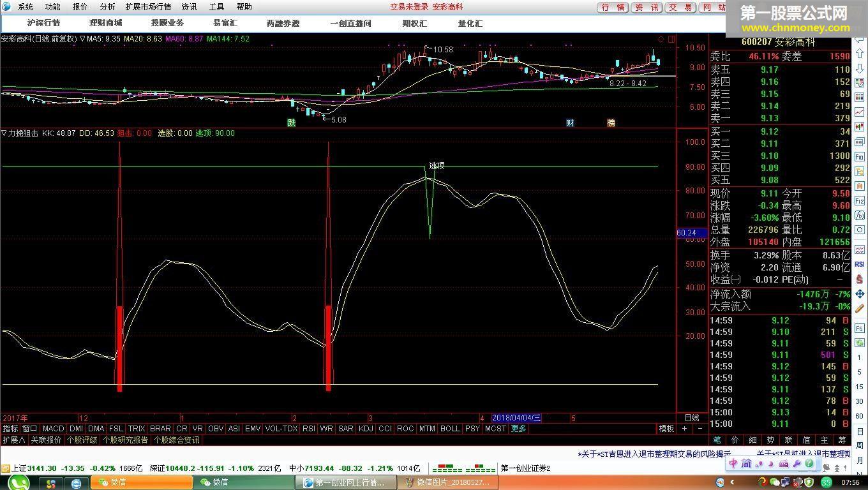Click the F5 icon in right sidebar
The image size is (868, 490).
859,328
